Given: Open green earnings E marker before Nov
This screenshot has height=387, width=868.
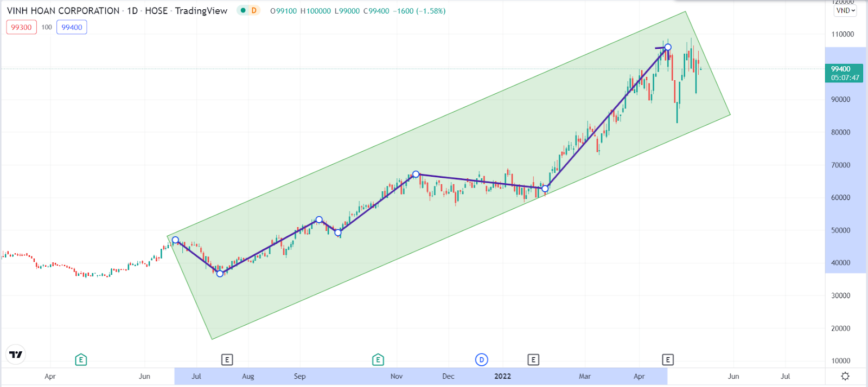Looking at the screenshot, I should pyautogui.click(x=378, y=359).
